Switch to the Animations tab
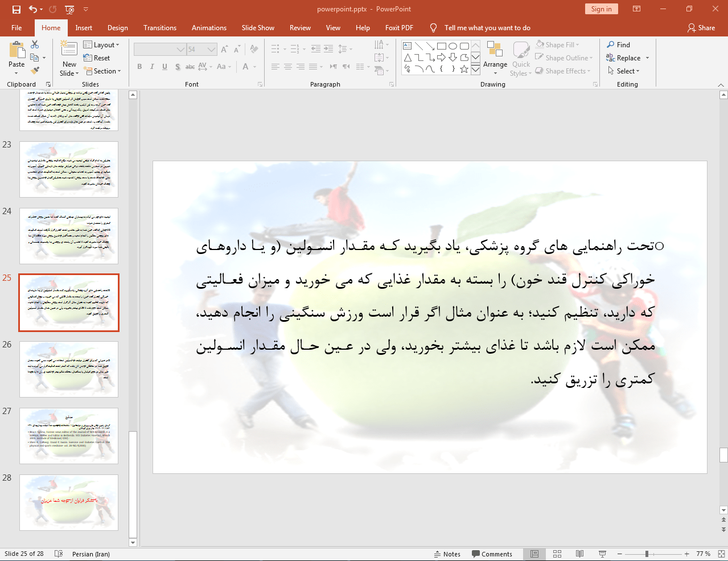This screenshot has height=561, width=728. 209,27
